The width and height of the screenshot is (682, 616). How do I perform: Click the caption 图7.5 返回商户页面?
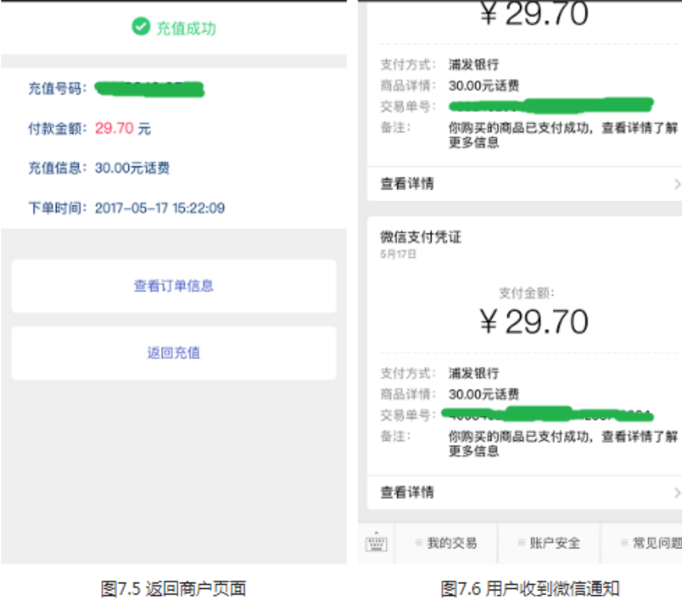(x=174, y=589)
